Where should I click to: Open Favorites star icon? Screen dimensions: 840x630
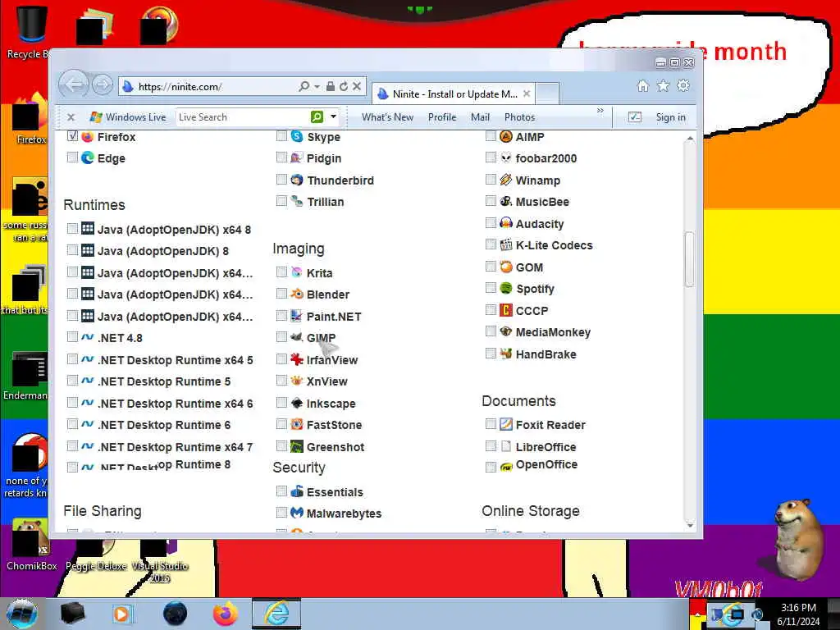click(x=663, y=85)
